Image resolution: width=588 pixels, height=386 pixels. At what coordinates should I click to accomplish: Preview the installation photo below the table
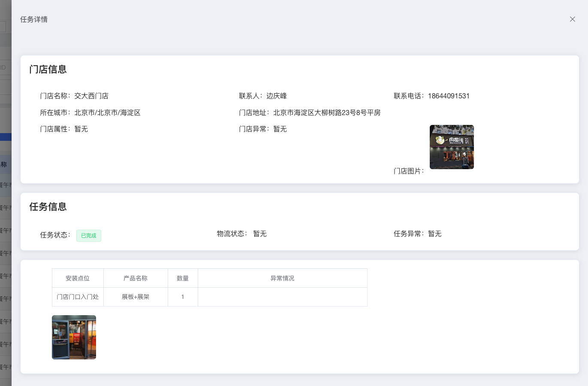(x=74, y=337)
